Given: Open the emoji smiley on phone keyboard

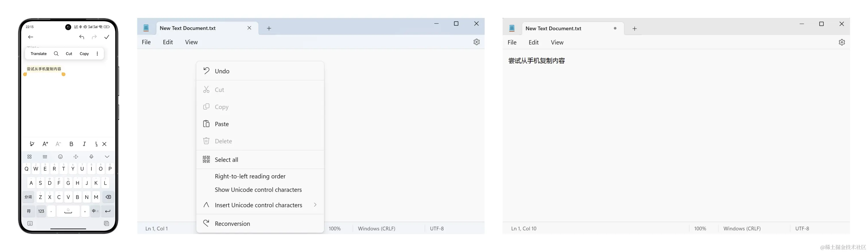Looking at the screenshot, I should pyautogui.click(x=60, y=157).
